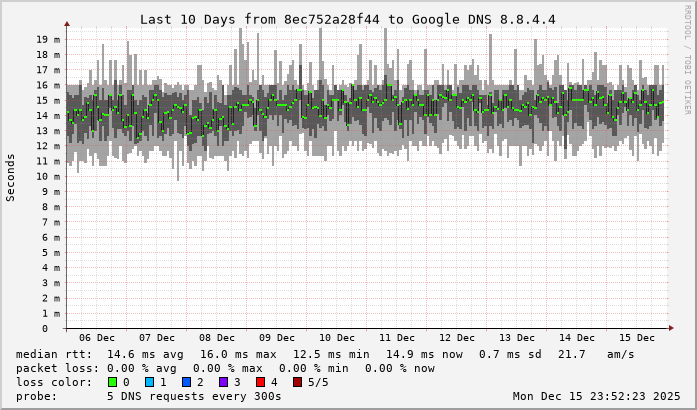Select the blue loss color 2 swatch
The image size is (697, 410).
[186, 382]
